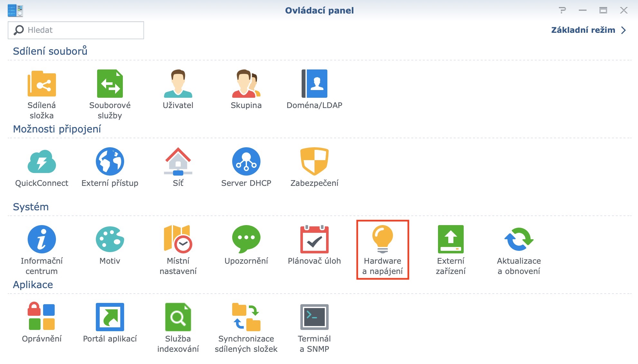Image resolution: width=638 pixels, height=364 pixels.
Task: Open the Síť network settings
Action: click(x=178, y=164)
